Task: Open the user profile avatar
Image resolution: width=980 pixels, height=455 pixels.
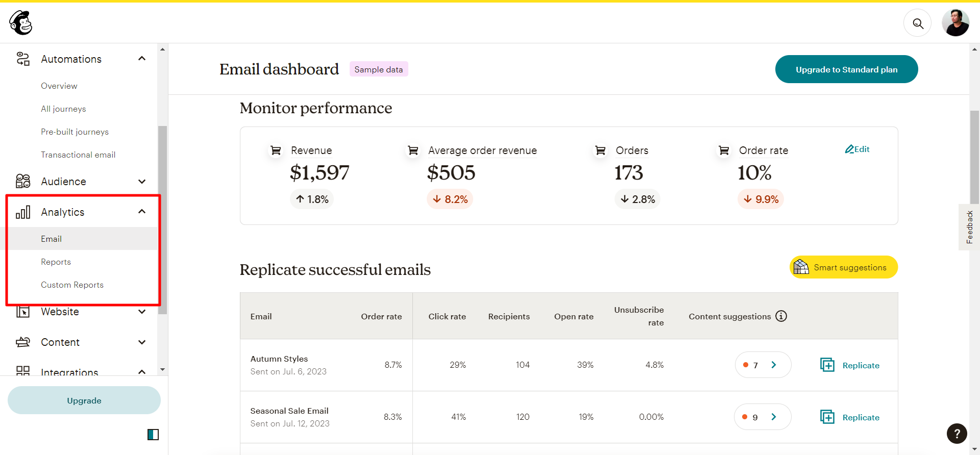Action: click(x=955, y=23)
